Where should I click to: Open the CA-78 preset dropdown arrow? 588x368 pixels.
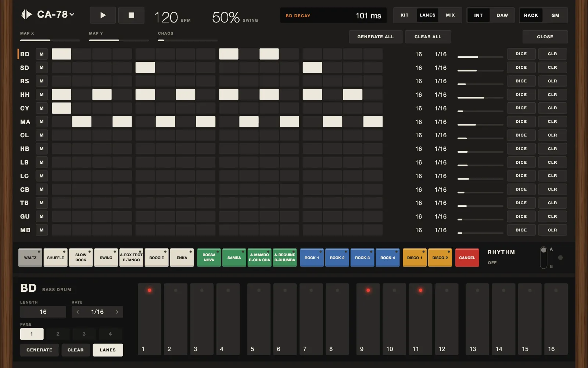pos(72,14)
